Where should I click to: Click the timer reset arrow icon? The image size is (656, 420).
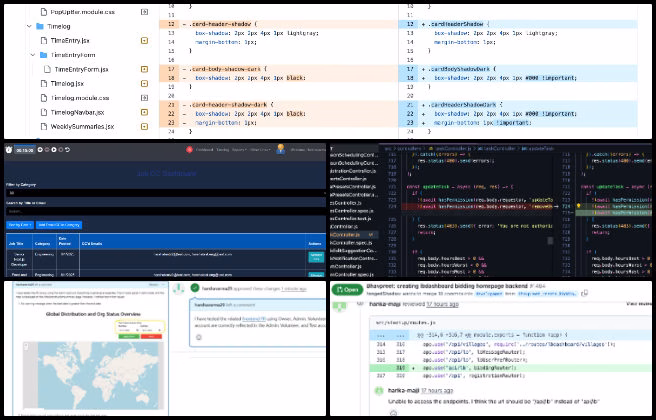(67, 150)
